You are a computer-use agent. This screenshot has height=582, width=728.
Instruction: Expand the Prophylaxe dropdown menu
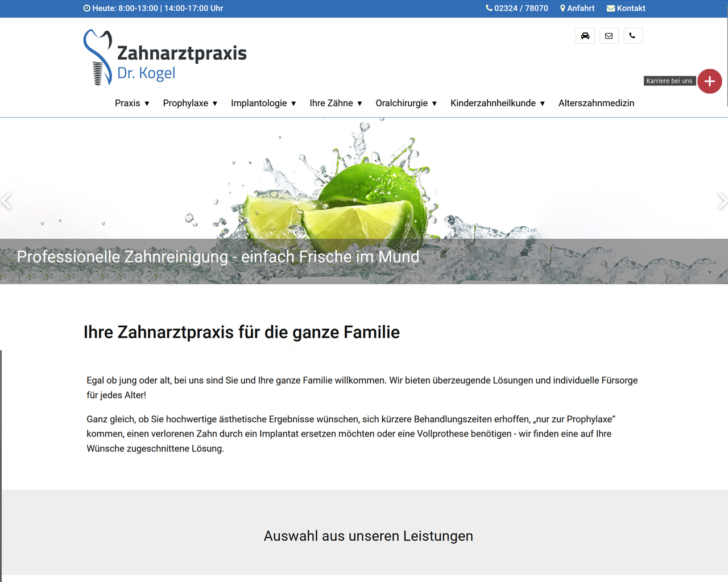190,103
